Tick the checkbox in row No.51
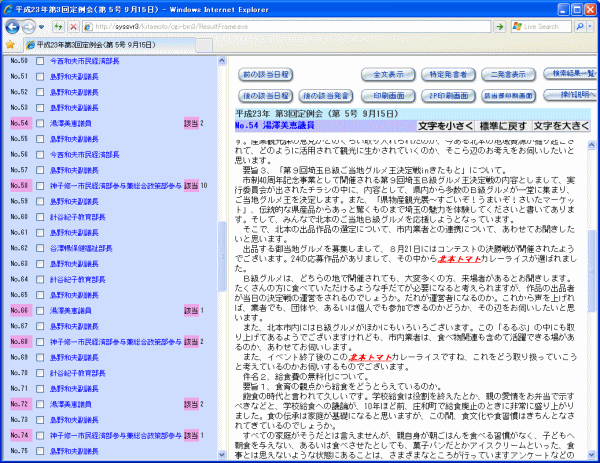This screenshot has height=463, width=600. click(x=40, y=77)
